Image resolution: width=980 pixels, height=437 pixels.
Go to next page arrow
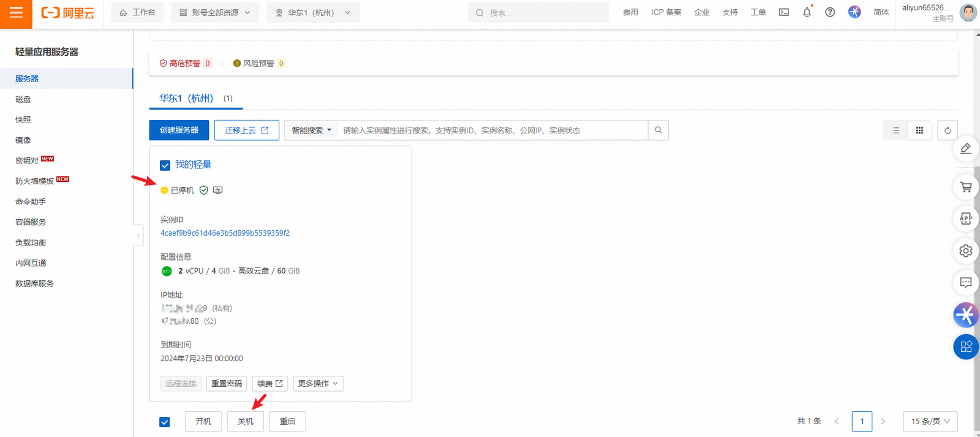[883, 421]
